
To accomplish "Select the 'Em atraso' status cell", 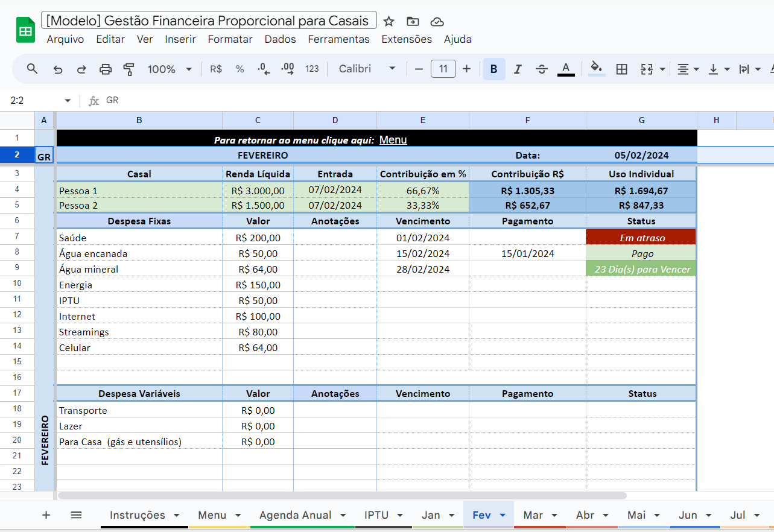I will 641,237.
